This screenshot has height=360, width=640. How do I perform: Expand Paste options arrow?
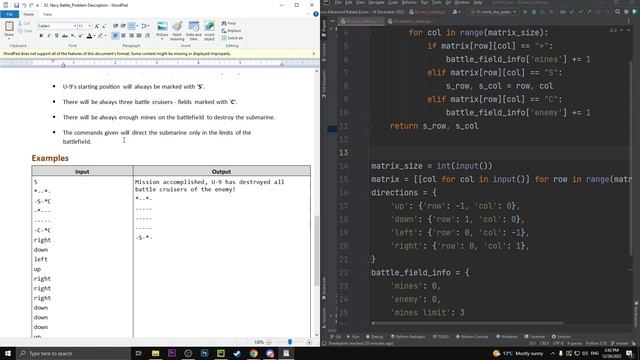click(9, 38)
